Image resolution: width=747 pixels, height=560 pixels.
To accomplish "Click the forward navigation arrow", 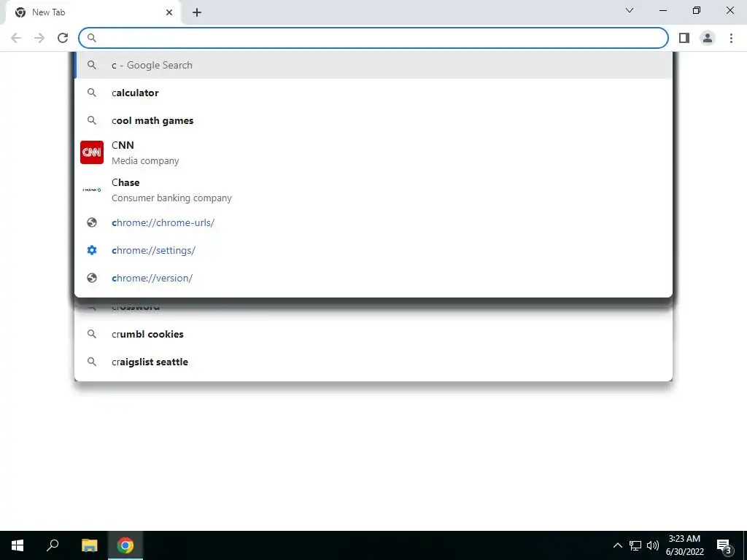I will pyautogui.click(x=39, y=38).
